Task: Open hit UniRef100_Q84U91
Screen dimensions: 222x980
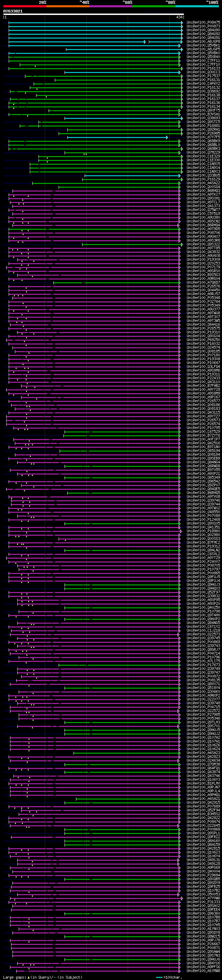Action: coord(203,38)
